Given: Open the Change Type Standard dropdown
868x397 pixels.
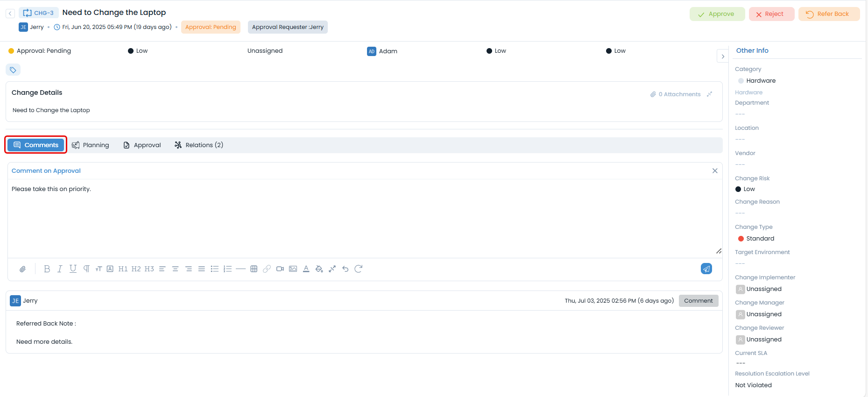Looking at the screenshot, I should point(760,239).
